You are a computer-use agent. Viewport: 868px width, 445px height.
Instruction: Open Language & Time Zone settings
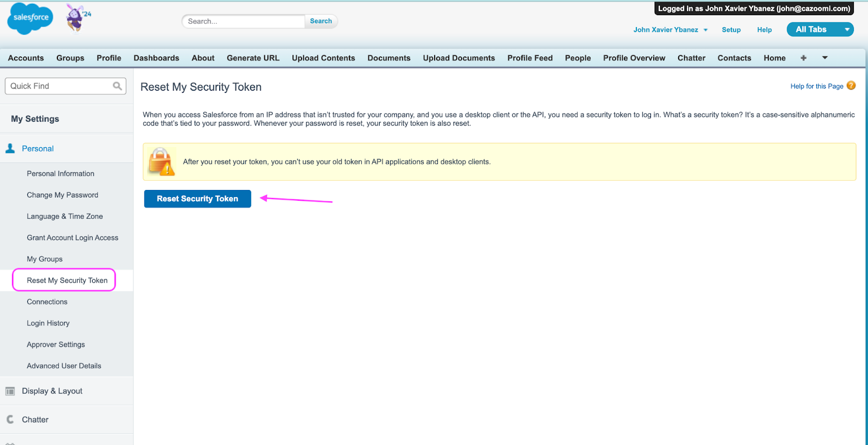65,216
